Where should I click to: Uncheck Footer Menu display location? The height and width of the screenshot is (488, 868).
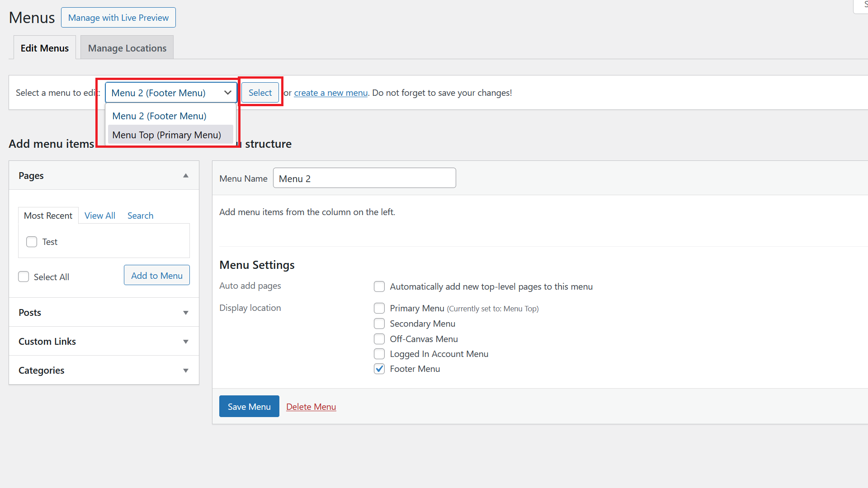point(379,369)
